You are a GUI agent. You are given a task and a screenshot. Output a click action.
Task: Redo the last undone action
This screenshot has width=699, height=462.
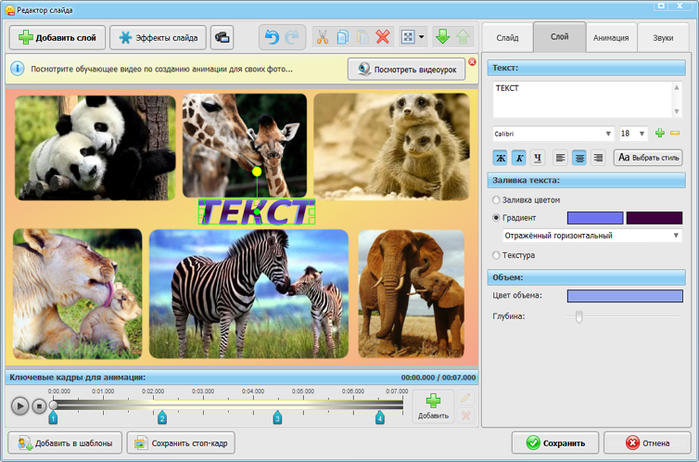tap(292, 37)
